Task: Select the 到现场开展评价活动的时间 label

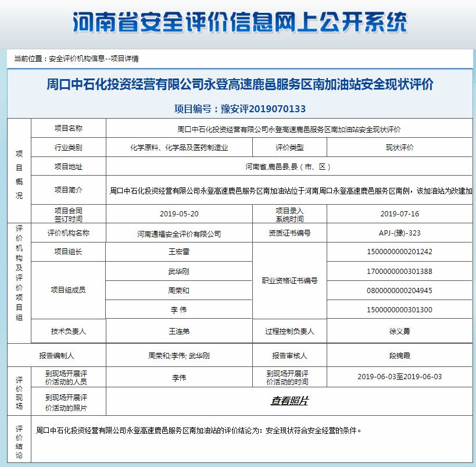Action: coord(288,377)
